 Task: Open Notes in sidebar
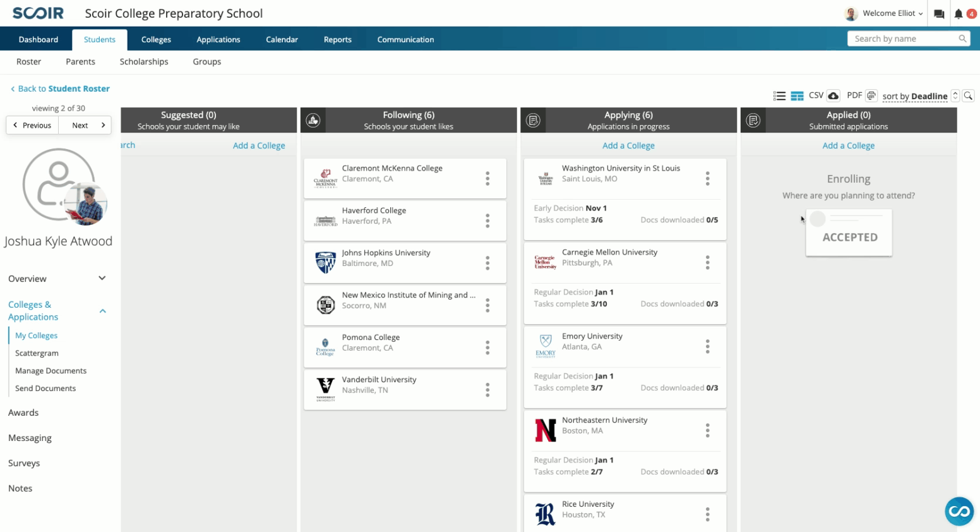click(x=20, y=488)
